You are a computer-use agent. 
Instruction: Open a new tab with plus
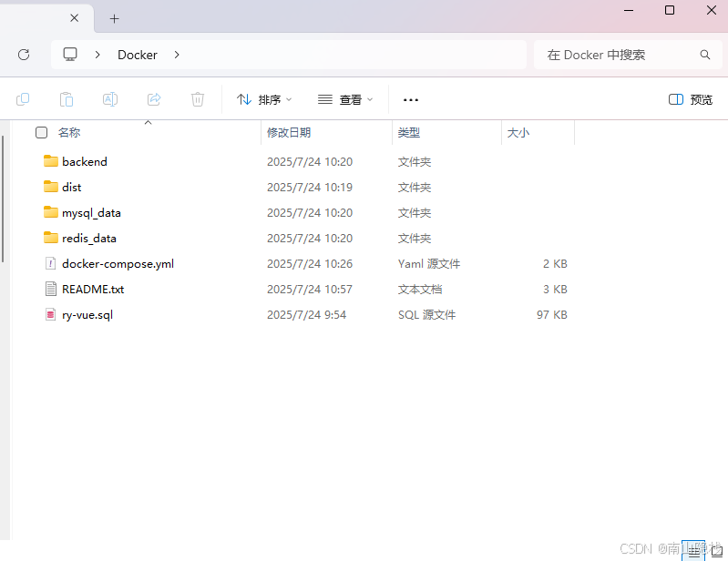[x=114, y=18]
